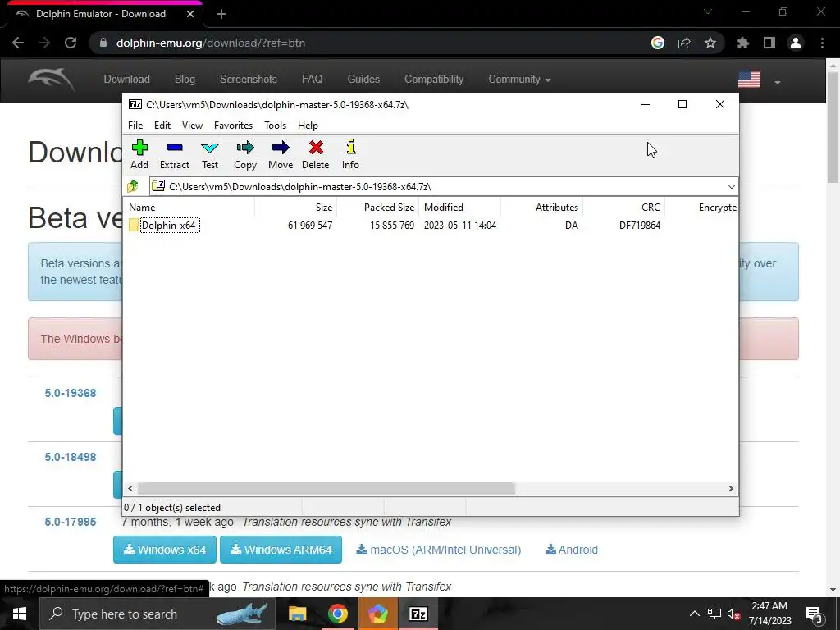Go back in the browser
Screen dimensions: 840x630
(18, 43)
